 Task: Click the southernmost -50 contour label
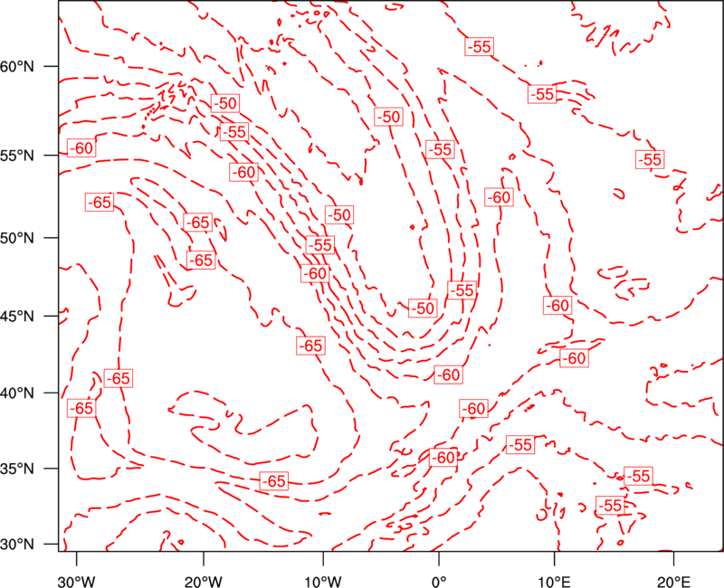click(423, 308)
